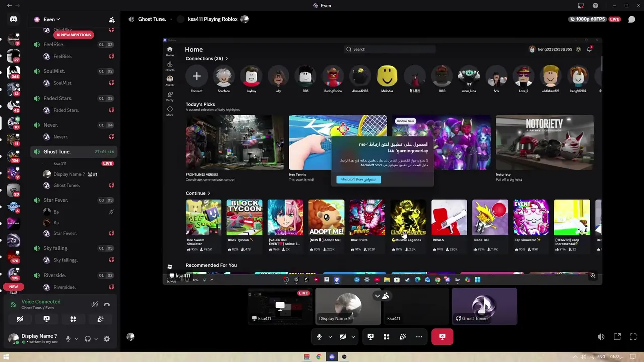Deafen audio with the headphones icon
Image resolution: width=644 pixels, height=362 pixels.
88,339
